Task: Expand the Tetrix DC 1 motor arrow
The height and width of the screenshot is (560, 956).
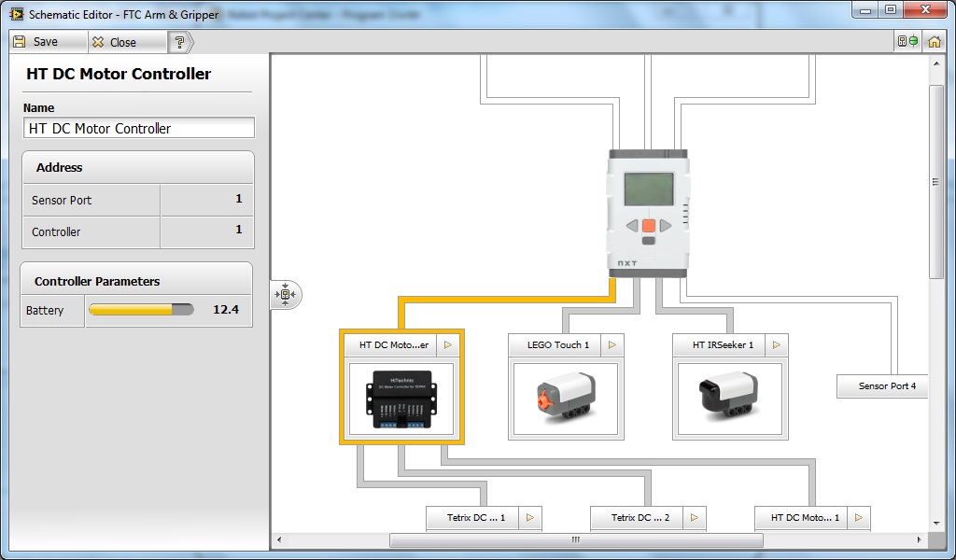Action: [x=529, y=518]
